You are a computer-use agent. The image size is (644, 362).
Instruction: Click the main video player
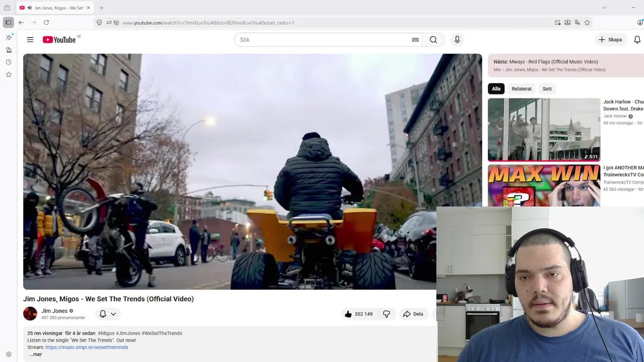(253, 171)
